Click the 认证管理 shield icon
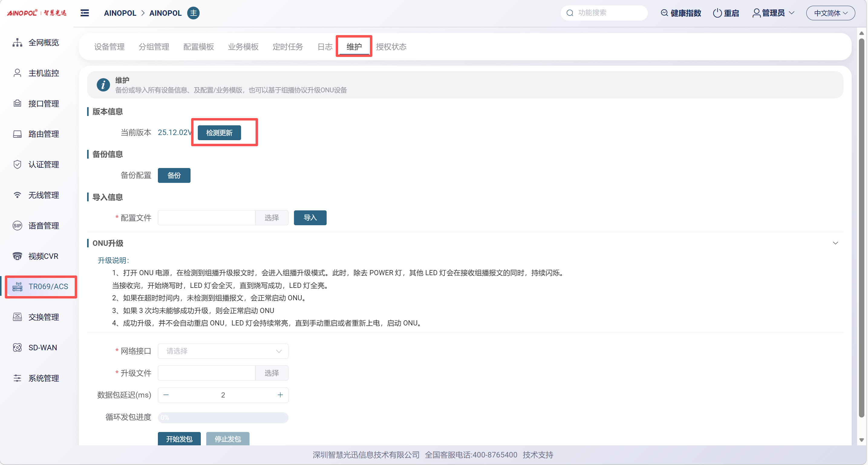 [x=17, y=165]
